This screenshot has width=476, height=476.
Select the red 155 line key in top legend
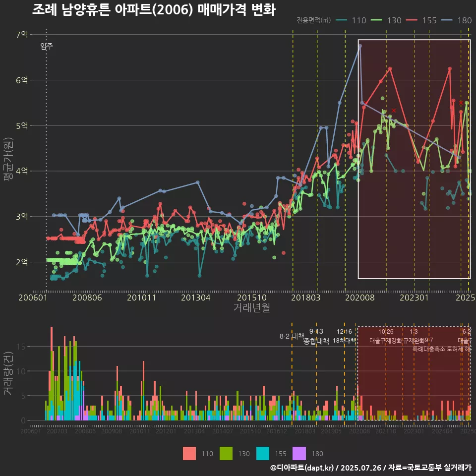click(x=412, y=20)
